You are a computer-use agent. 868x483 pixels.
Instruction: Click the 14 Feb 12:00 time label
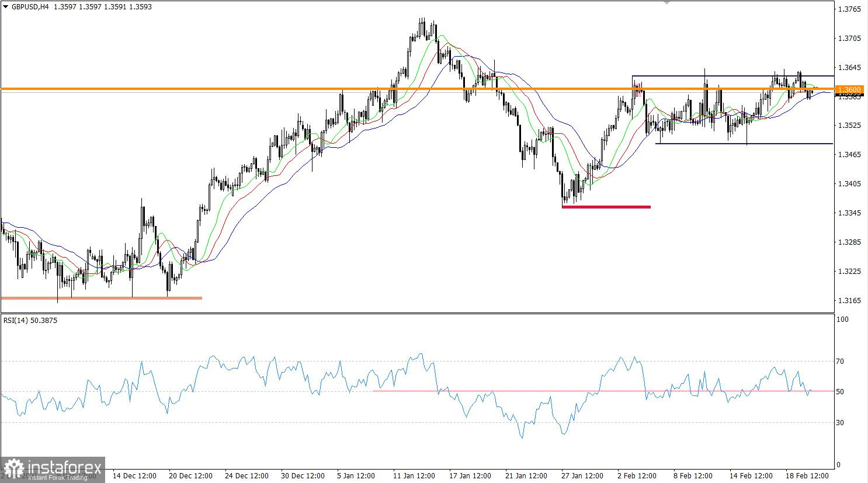pyautogui.click(x=751, y=475)
